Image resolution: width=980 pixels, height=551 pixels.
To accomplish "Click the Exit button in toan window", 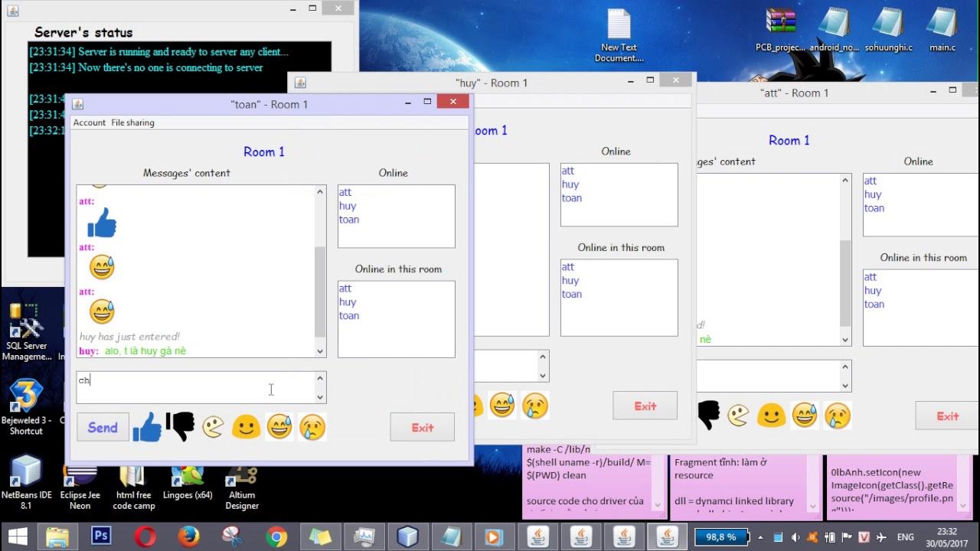I will (x=423, y=427).
